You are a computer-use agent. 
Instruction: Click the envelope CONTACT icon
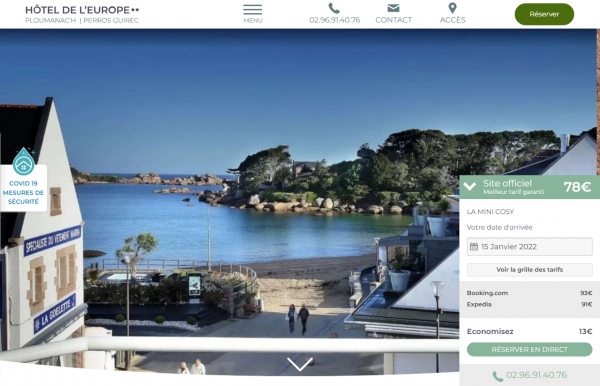point(393,8)
